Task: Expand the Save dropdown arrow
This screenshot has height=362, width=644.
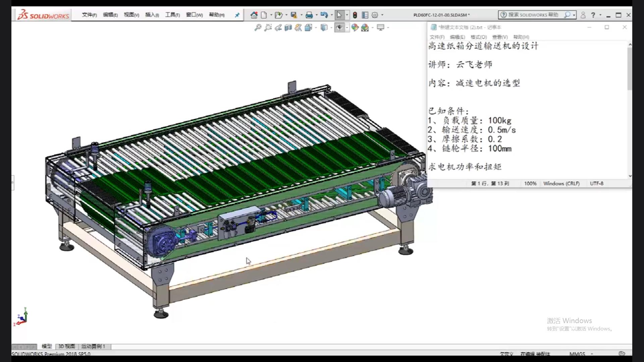Action: point(301,15)
